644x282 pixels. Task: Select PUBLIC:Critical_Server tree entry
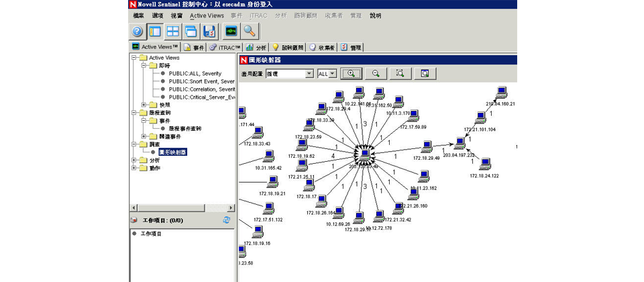[201, 97]
